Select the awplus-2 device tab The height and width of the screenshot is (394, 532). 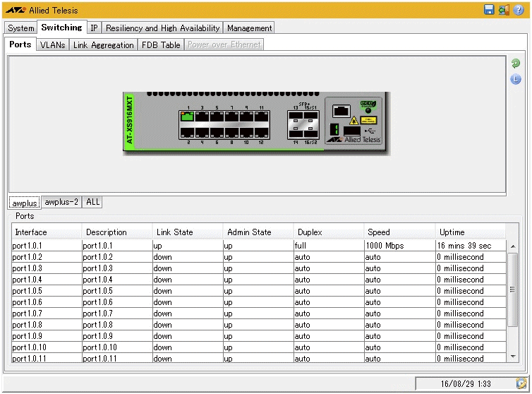(61, 202)
